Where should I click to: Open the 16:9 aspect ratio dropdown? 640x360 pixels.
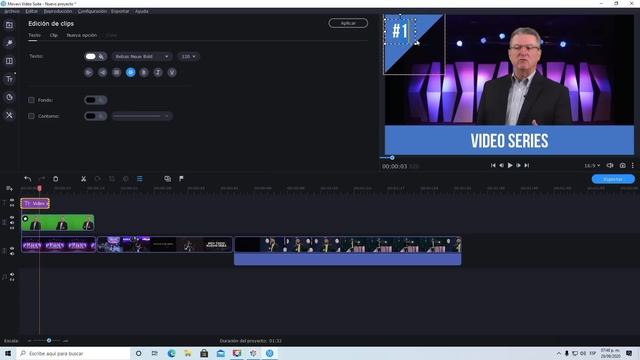click(592, 166)
